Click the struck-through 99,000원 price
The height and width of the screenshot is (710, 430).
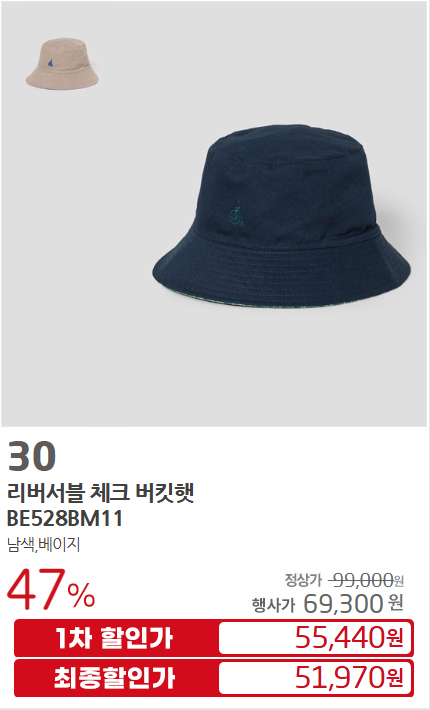tap(365, 580)
